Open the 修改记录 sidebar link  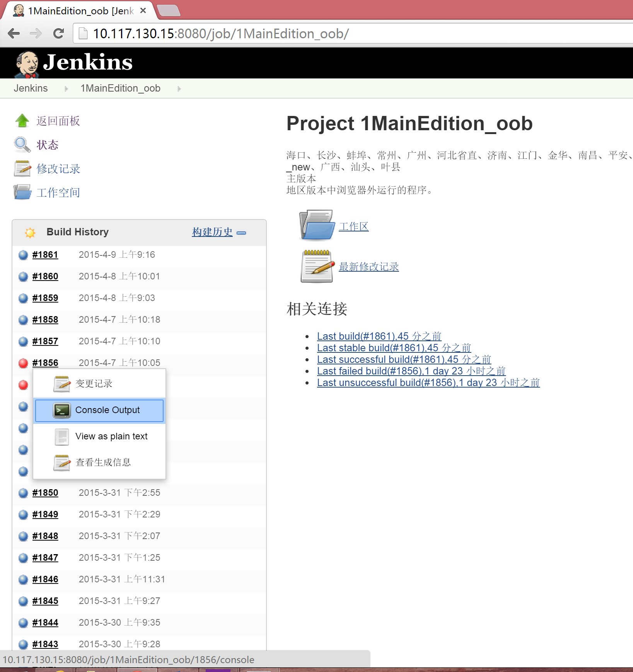58,169
